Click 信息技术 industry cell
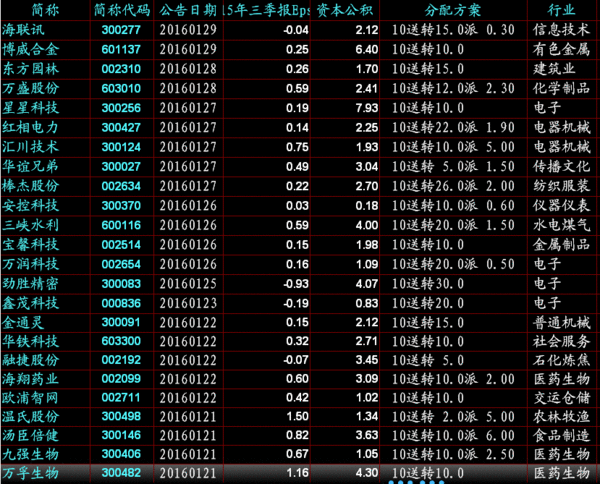Screen dimensions: 600x484 [561, 30]
